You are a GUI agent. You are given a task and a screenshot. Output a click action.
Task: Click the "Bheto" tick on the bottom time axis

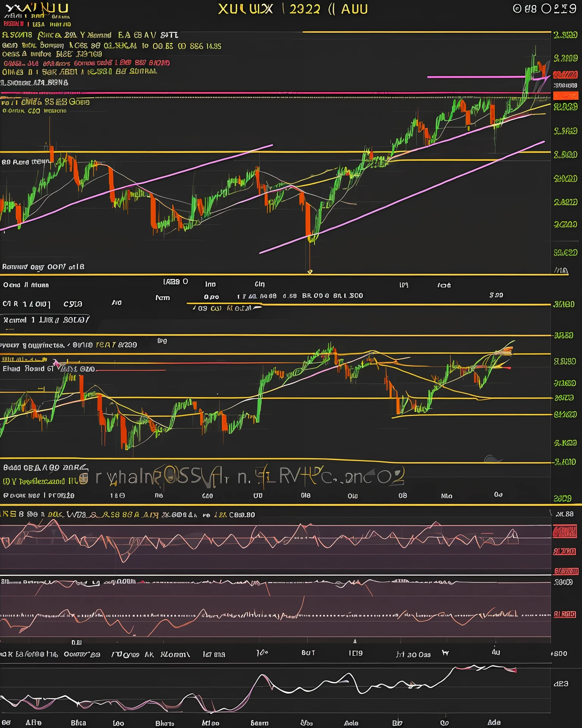pos(165,723)
